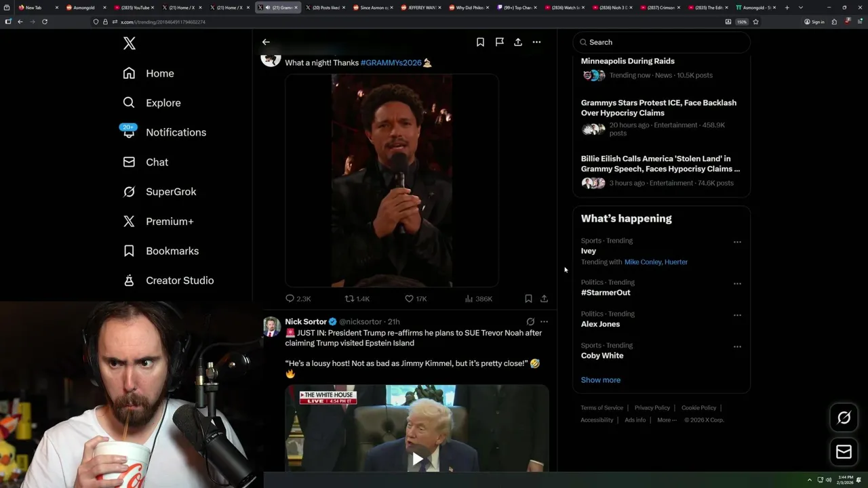Open Home in the X sidebar
The width and height of the screenshot is (868, 488).
[x=149, y=73]
